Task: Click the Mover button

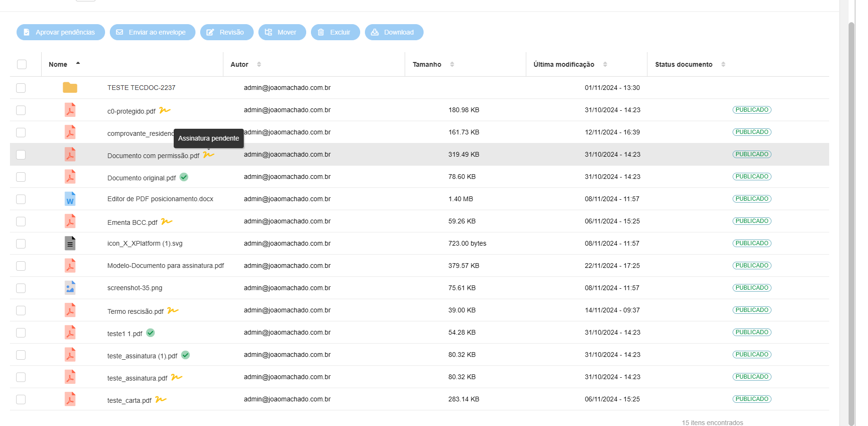Action: [282, 32]
